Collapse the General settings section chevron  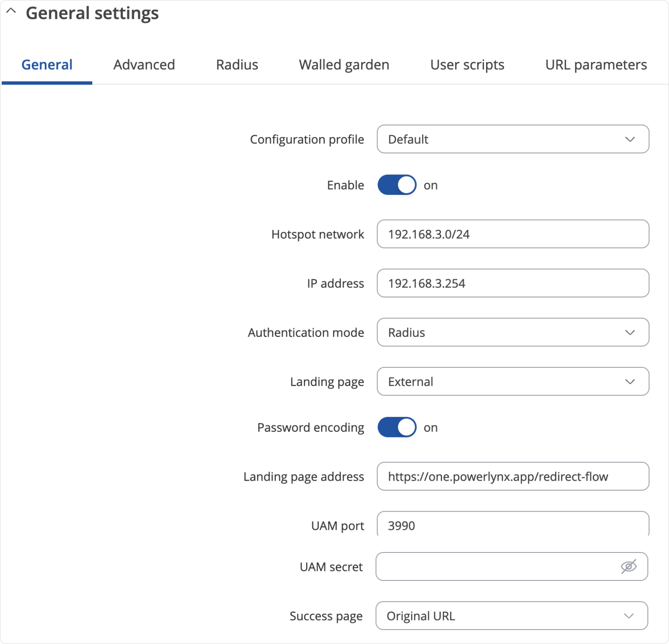point(11,12)
